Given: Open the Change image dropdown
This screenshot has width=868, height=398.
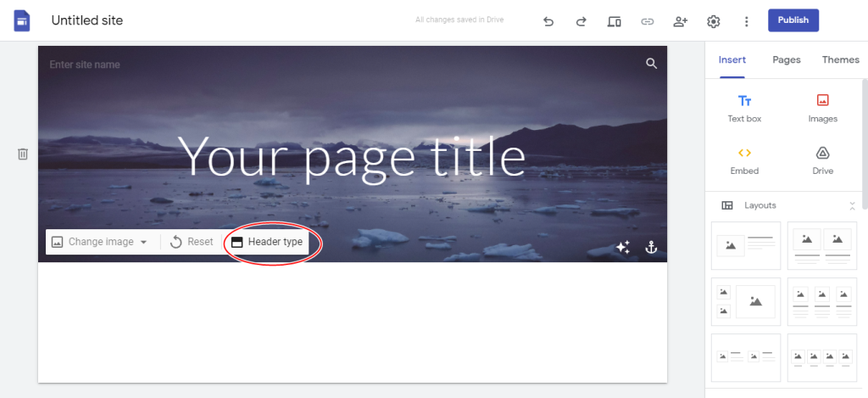Looking at the screenshot, I should (x=100, y=242).
